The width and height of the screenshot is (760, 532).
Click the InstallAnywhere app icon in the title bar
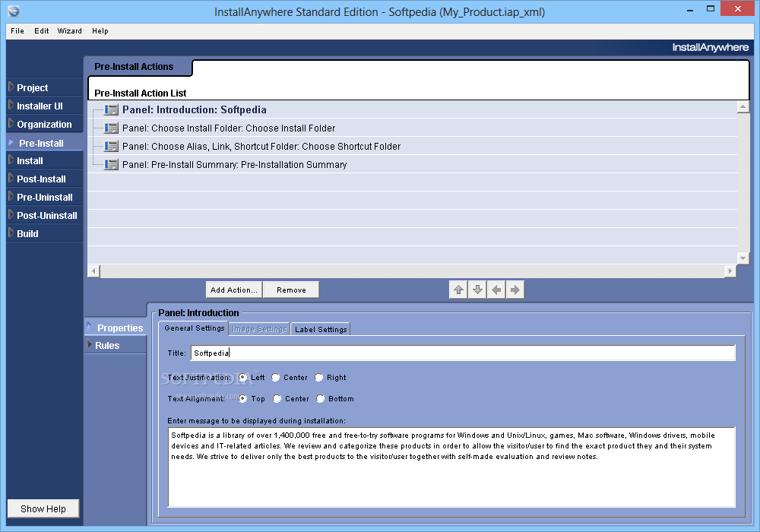[x=14, y=11]
